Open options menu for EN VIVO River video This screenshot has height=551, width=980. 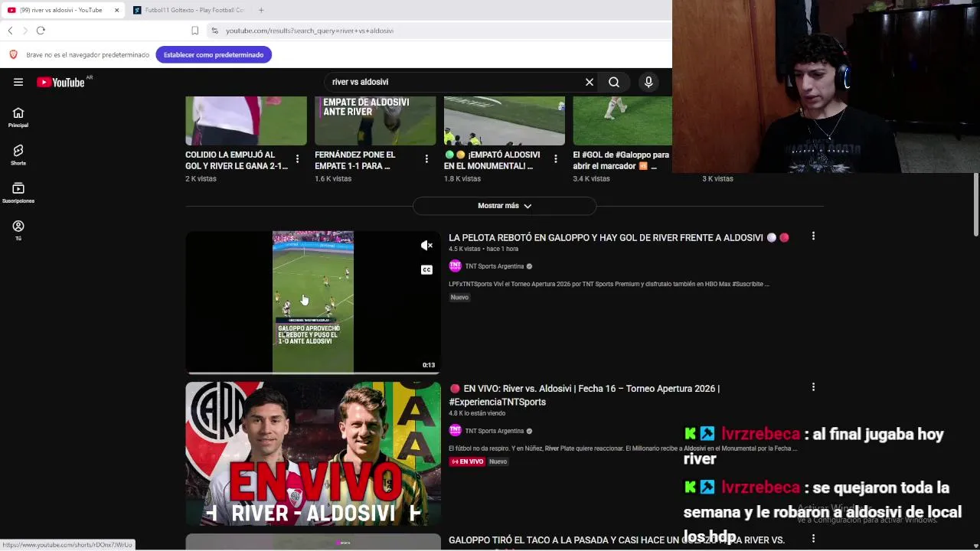coord(813,387)
